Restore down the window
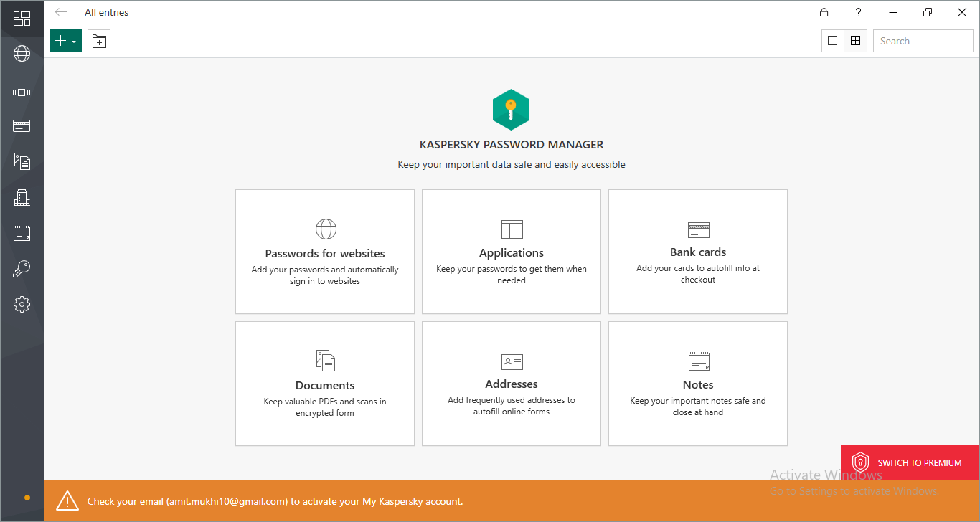 coord(928,12)
